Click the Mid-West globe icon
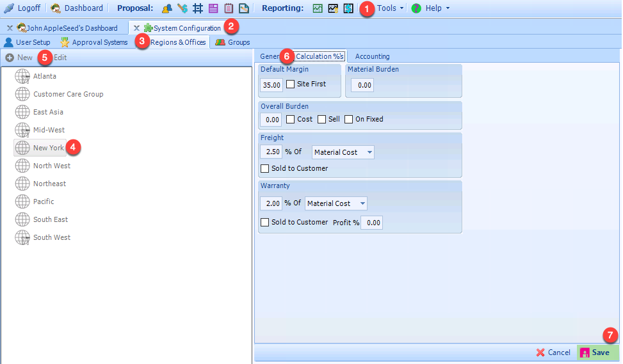The height and width of the screenshot is (364, 623). point(22,130)
